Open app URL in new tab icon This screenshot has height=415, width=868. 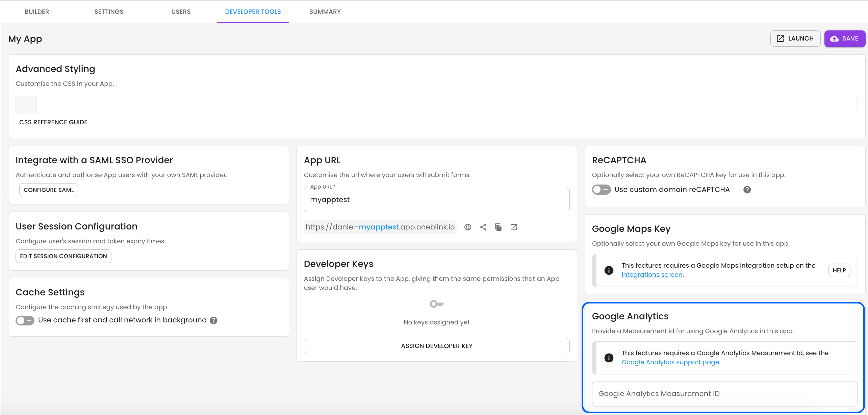click(x=513, y=227)
